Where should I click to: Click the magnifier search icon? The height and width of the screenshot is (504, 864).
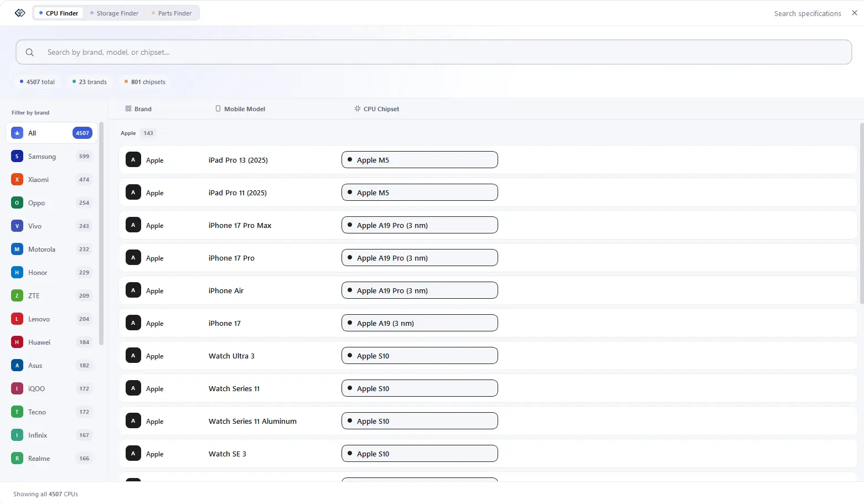[x=30, y=52]
